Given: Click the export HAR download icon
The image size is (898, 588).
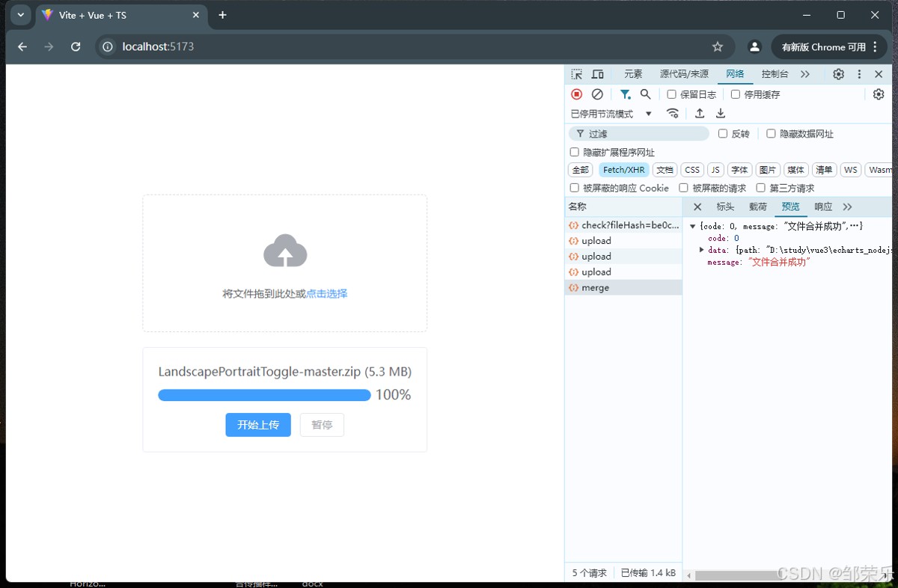Looking at the screenshot, I should pos(721,114).
